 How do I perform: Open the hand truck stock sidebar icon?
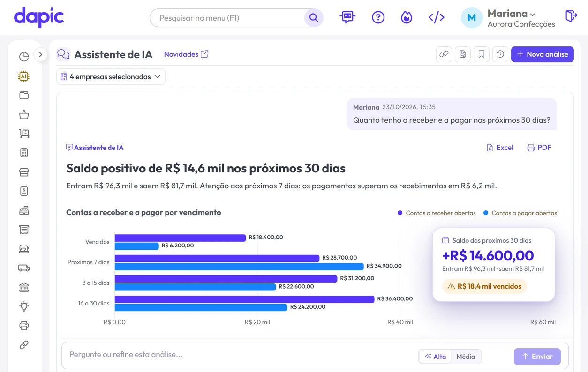(x=24, y=134)
